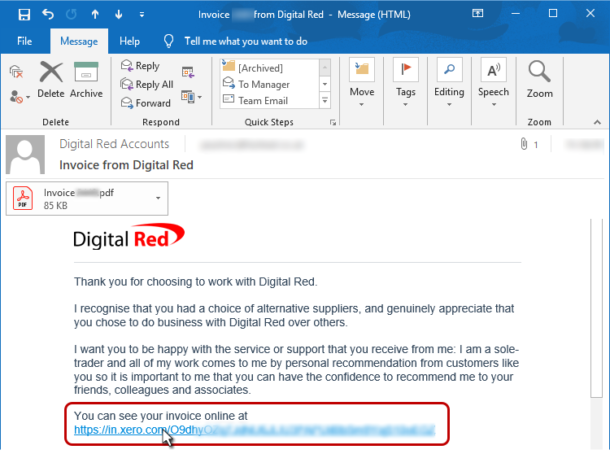The width and height of the screenshot is (610, 454).
Task: Go to previous item with up arrow
Action: tap(95, 15)
